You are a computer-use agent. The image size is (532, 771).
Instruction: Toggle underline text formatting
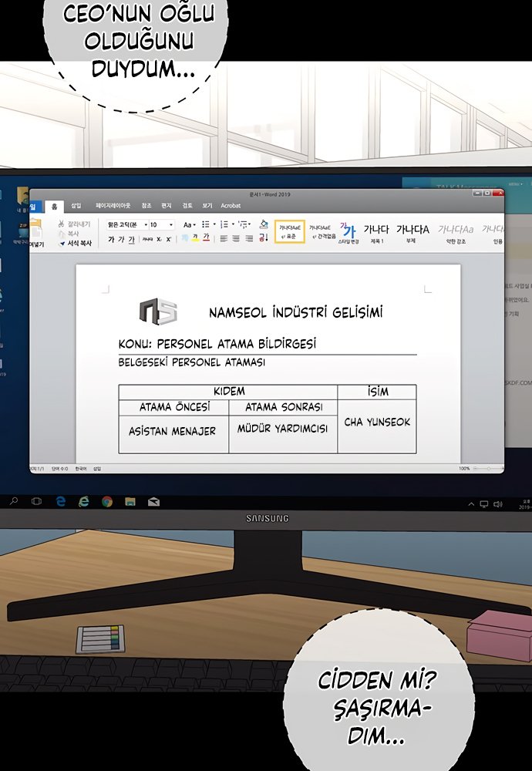[131, 239]
